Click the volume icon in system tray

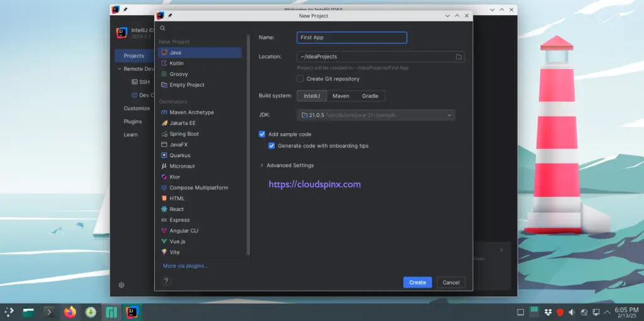(572, 312)
